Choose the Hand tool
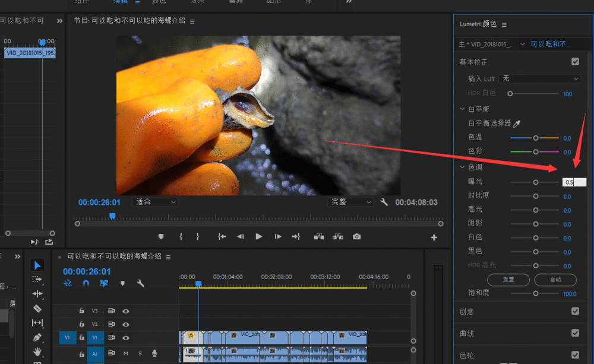The width and height of the screenshot is (594, 364). 37,352
